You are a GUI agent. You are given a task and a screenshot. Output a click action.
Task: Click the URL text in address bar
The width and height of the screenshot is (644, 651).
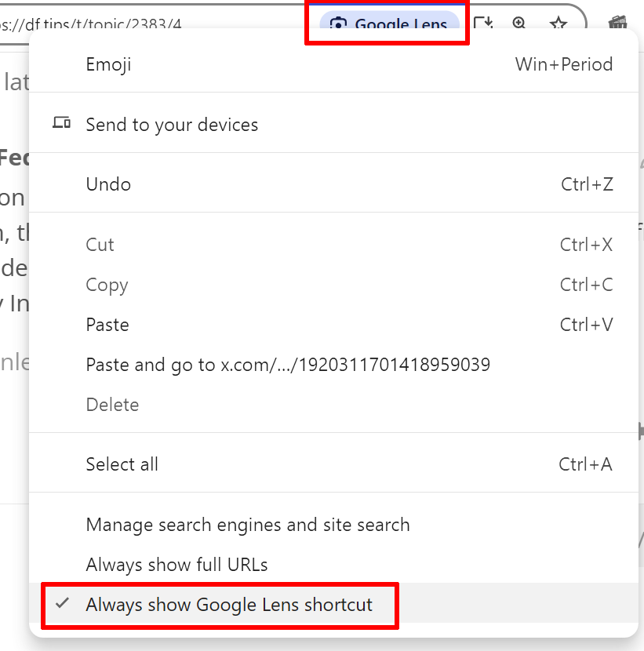click(90, 24)
